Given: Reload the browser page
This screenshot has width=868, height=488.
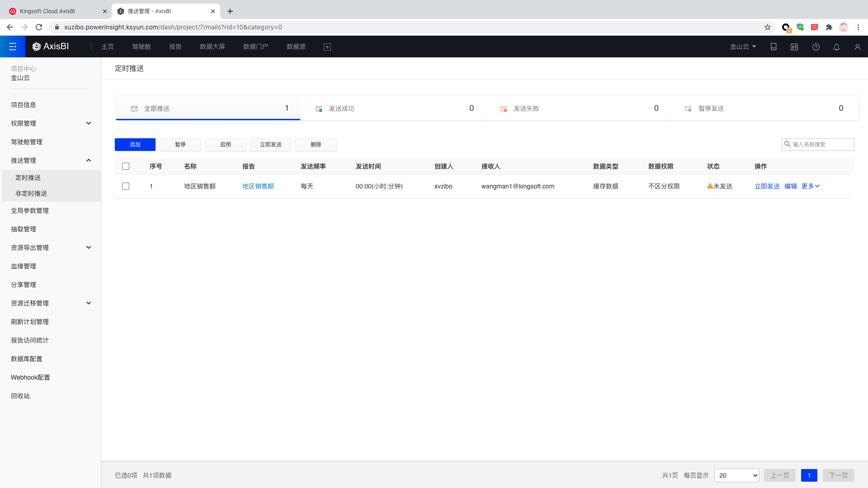Looking at the screenshot, I should pyautogui.click(x=39, y=27).
